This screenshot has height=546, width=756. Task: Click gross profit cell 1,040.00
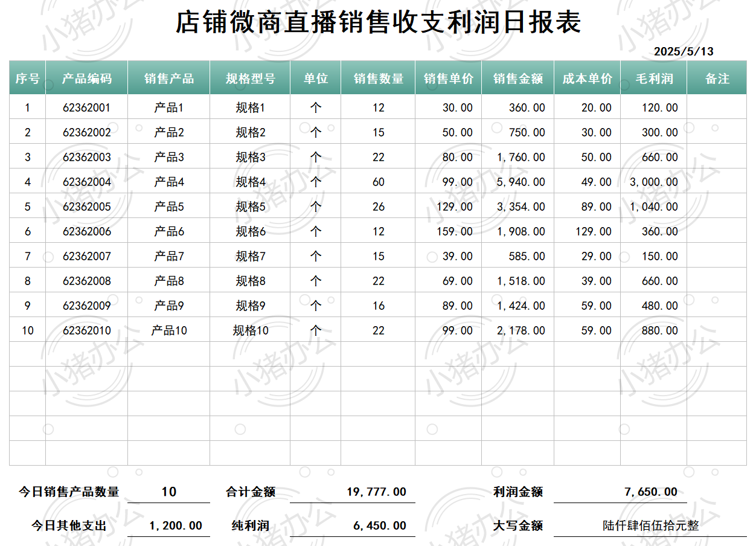coord(654,207)
